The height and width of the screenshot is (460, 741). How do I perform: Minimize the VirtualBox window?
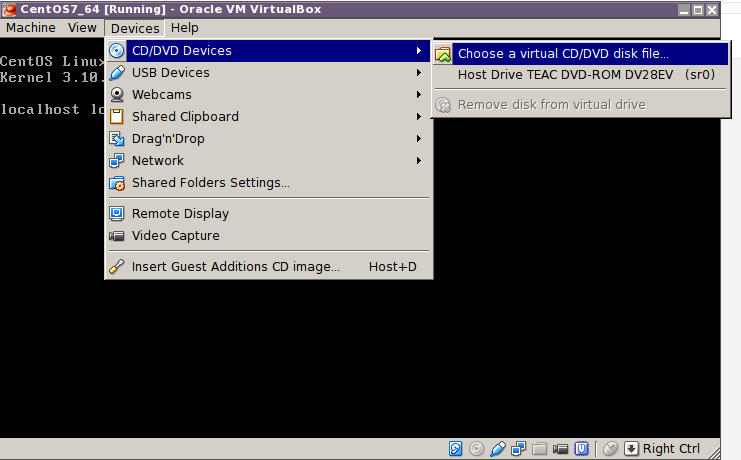tap(684, 10)
